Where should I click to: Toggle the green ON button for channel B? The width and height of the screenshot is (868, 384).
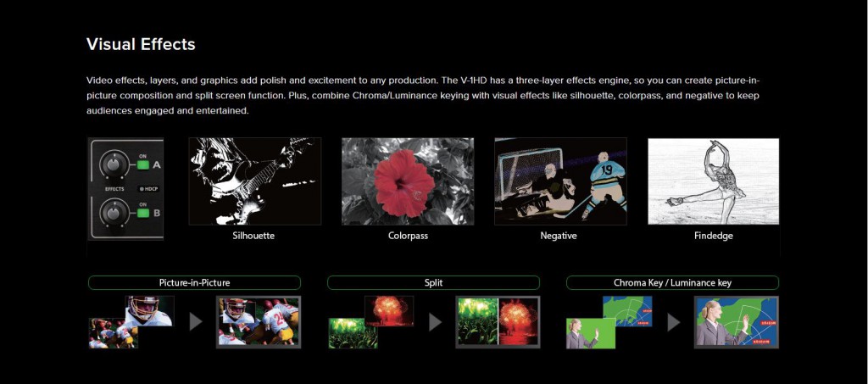coord(142,213)
